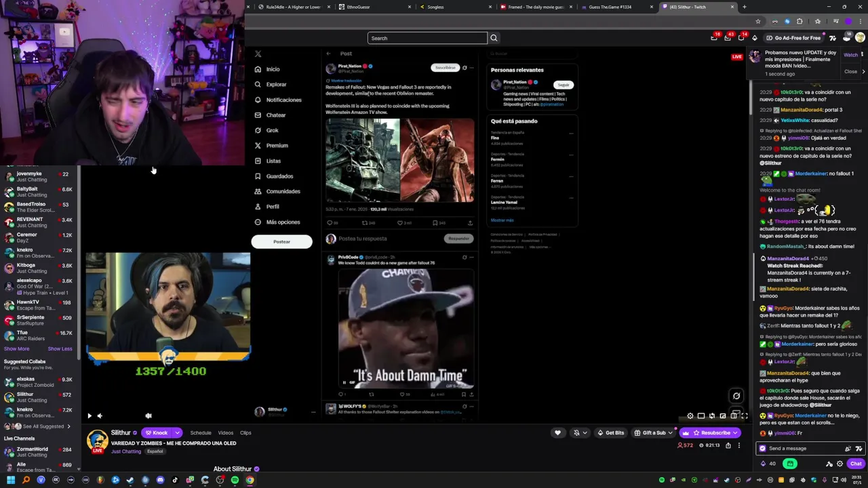Open the Resuscribe dropdown chevron

(735, 432)
